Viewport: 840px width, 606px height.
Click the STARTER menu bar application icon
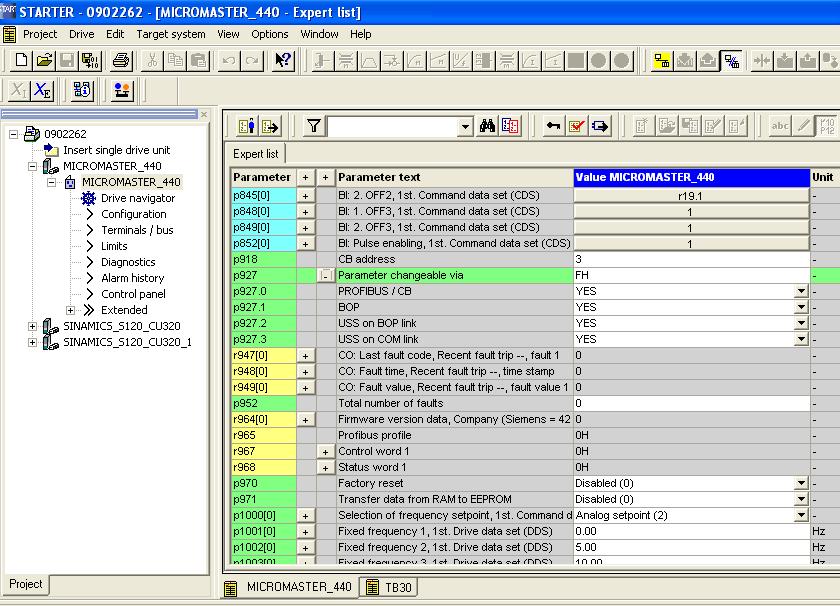point(9,34)
